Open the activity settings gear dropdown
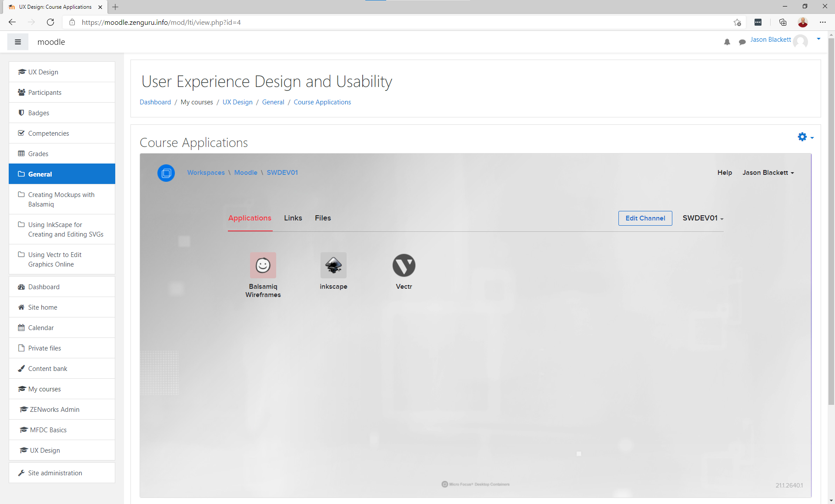This screenshot has height=504, width=835. (x=805, y=137)
